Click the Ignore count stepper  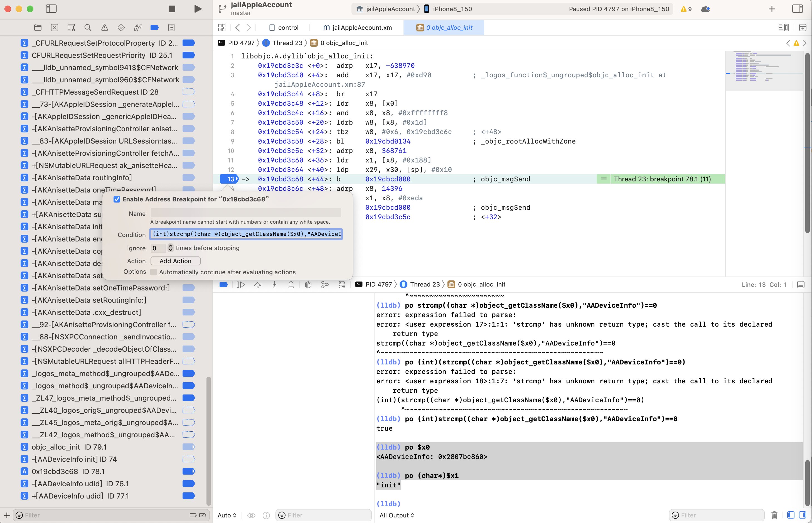tap(171, 248)
